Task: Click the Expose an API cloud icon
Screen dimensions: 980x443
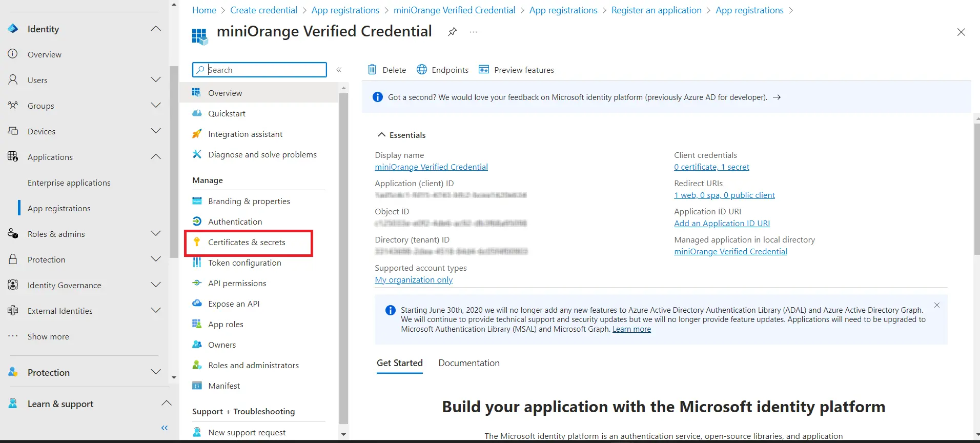Action: pyautogui.click(x=197, y=304)
